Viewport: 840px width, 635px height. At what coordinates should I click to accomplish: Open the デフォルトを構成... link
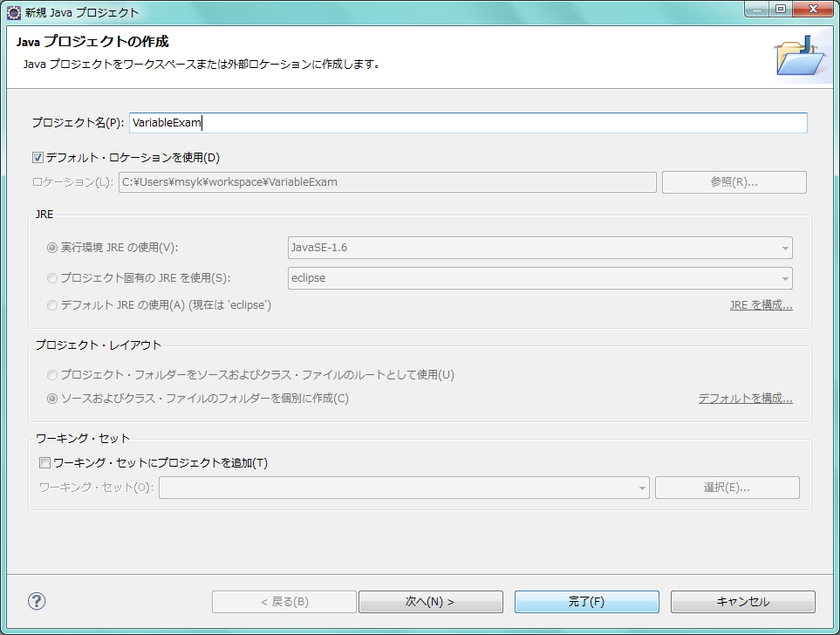(x=745, y=399)
